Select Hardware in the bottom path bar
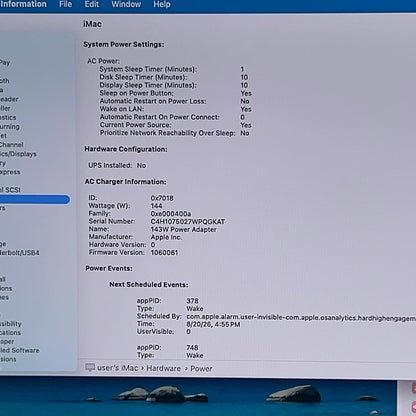The image size is (416, 416). tap(163, 368)
